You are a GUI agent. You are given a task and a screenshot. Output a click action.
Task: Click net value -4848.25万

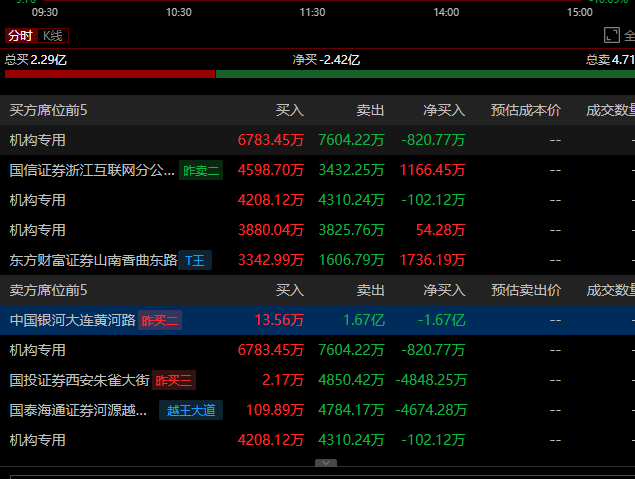click(x=430, y=380)
